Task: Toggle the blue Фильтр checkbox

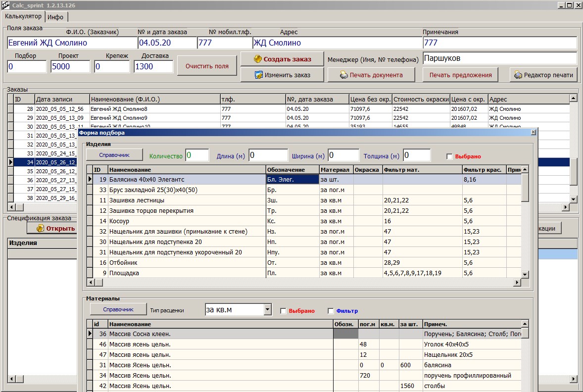Action: (x=331, y=311)
